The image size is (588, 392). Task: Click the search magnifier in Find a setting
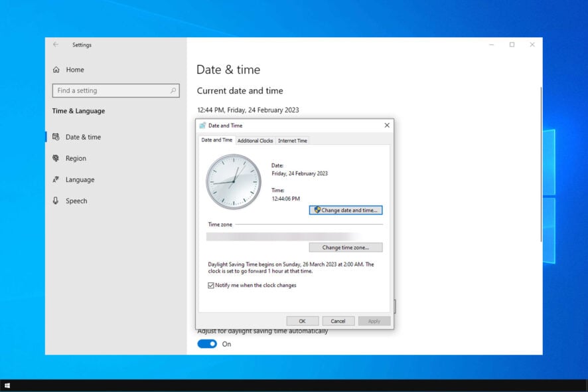173,90
